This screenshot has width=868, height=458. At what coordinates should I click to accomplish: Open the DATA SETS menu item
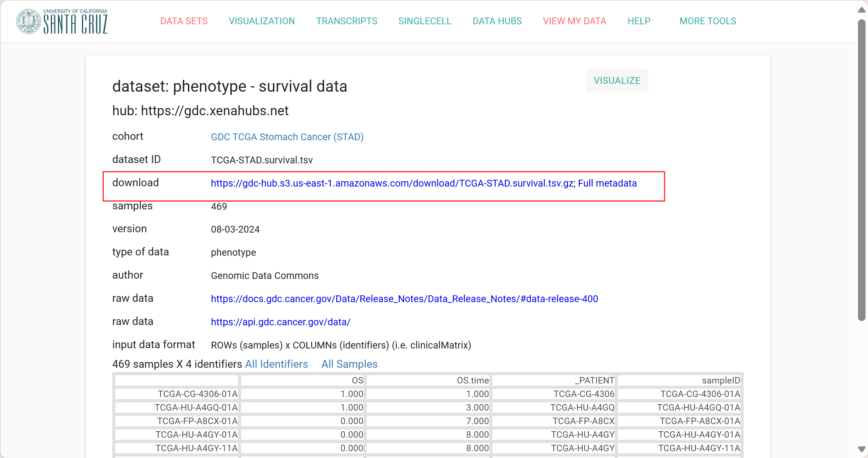pos(184,21)
